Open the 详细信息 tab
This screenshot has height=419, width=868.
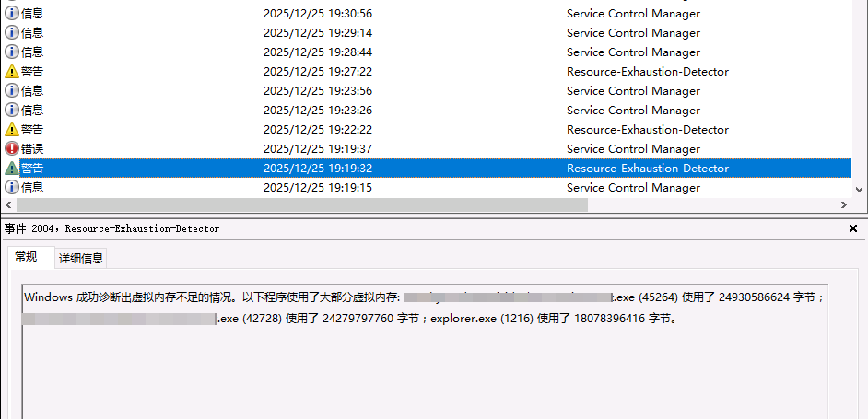click(x=81, y=258)
